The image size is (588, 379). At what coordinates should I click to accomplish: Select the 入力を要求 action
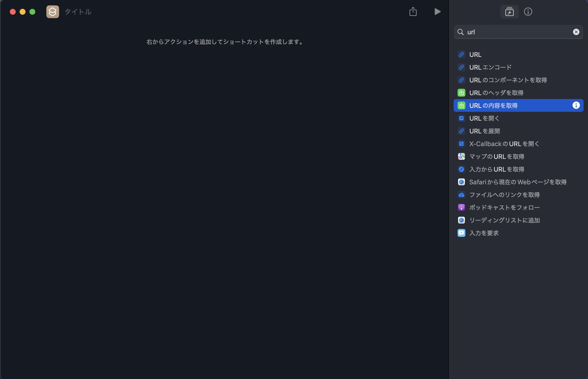tap(484, 233)
